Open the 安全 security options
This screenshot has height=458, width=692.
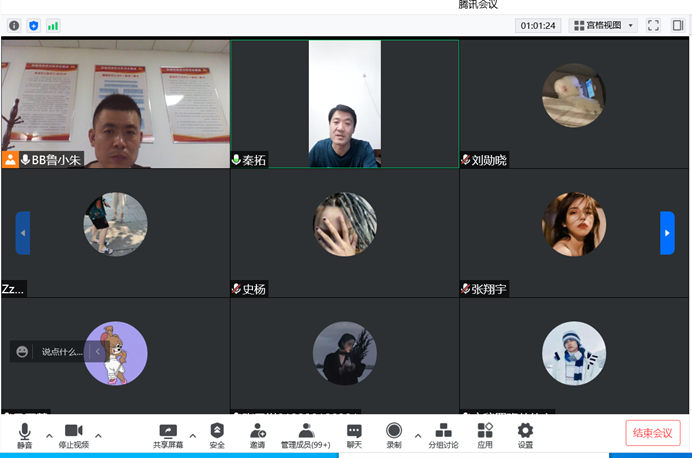click(x=217, y=433)
